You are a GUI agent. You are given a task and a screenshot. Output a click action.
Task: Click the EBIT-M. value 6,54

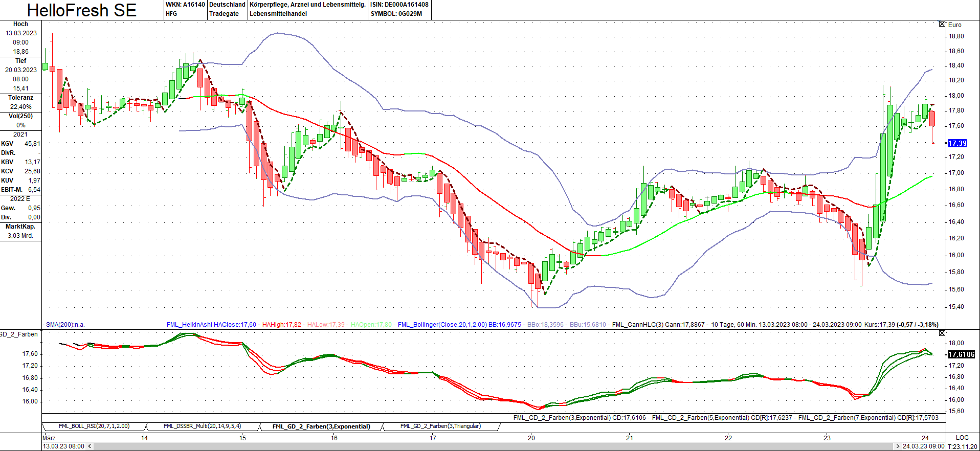click(34, 190)
